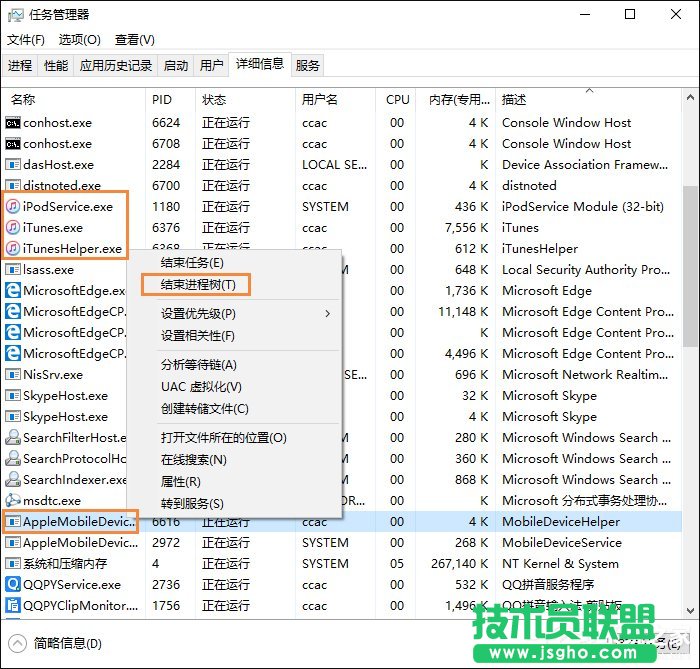The height and width of the screenshot is (669, 700).
Task: Open the File (文件) menu
Action: click(x=26, y=40)
